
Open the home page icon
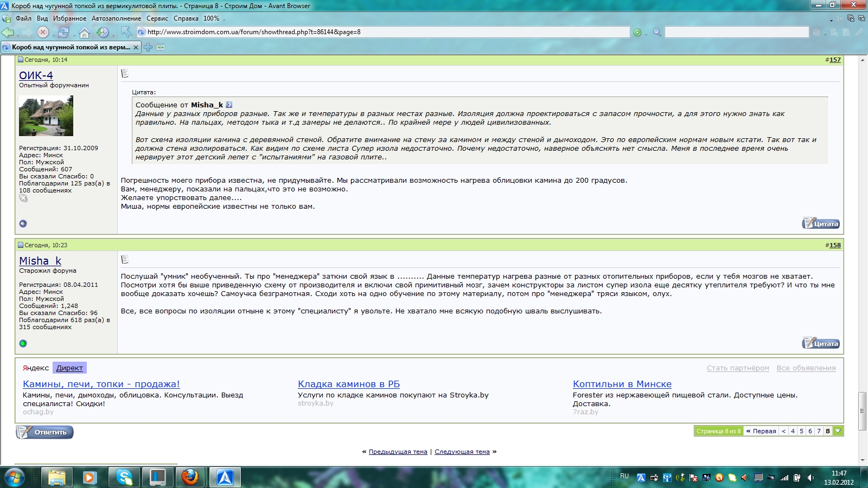tap(84, 33)
